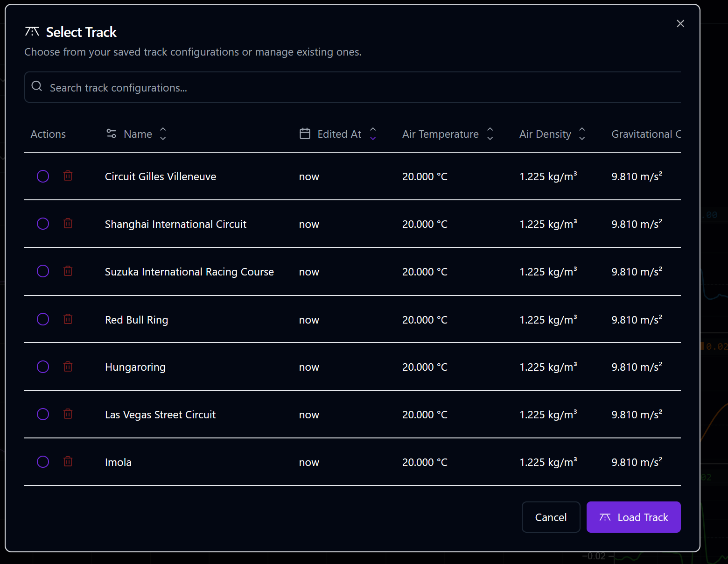Image resolution: width=728 pixels, height=564 pixels.
Task: Close the Select Track dialog
Action: [680, 24]
